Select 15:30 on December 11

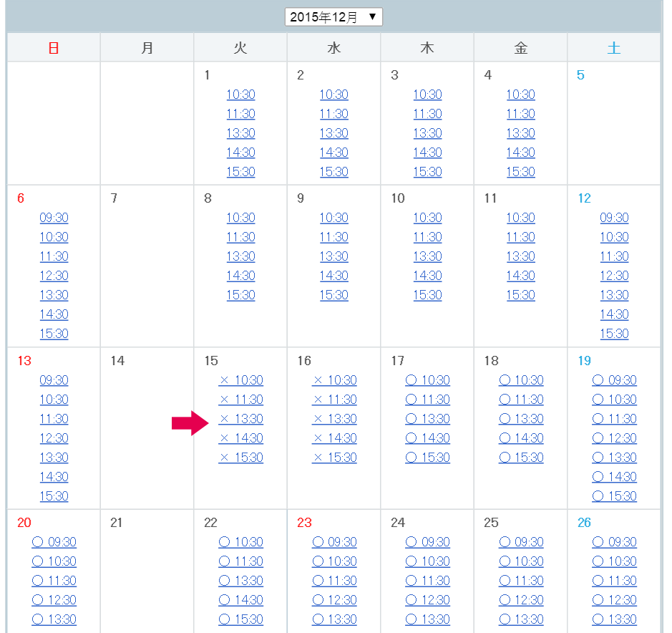[x=521, y=294]
